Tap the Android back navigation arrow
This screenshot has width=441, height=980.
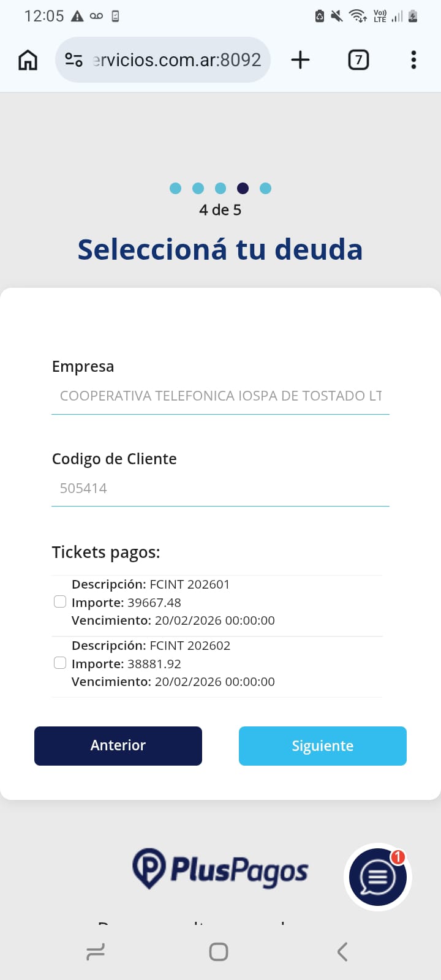(x=342, y=951)
